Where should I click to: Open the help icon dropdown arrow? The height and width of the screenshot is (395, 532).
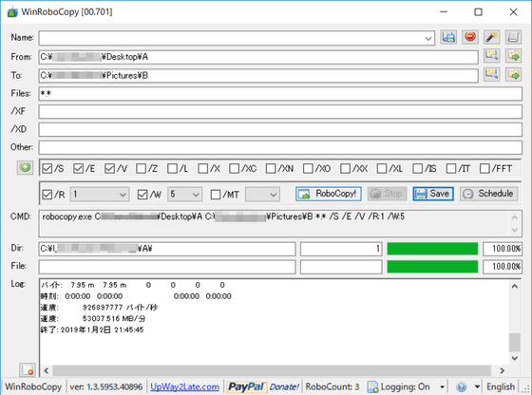point(477,386)
